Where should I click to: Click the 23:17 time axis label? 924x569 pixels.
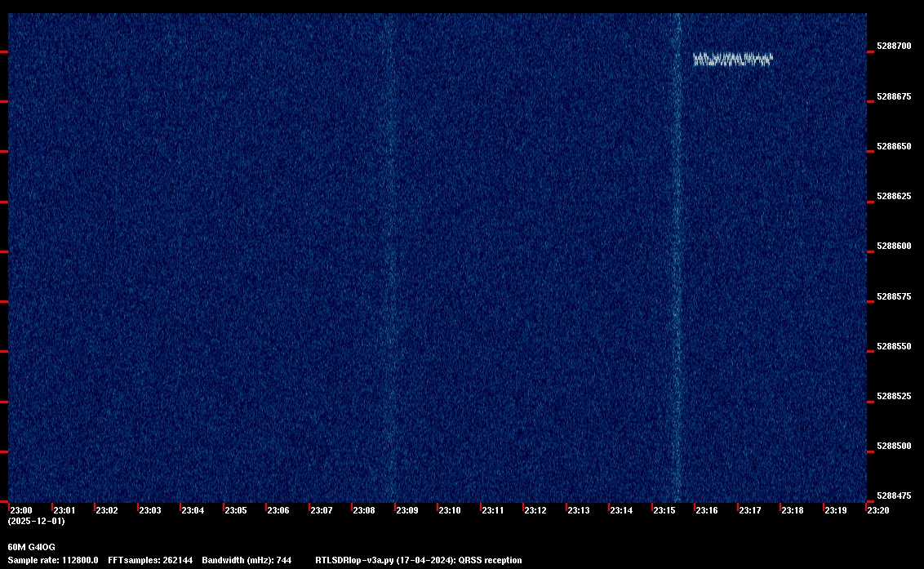point(749,510)
